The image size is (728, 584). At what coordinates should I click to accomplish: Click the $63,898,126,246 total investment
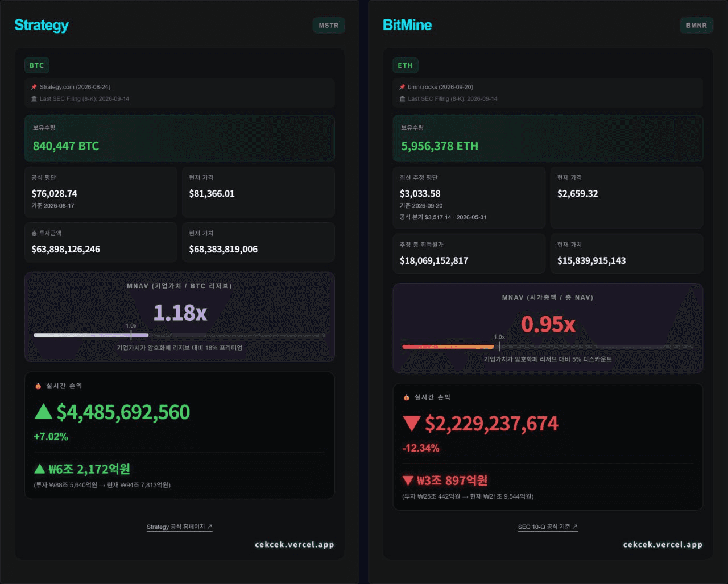(65, 250)
